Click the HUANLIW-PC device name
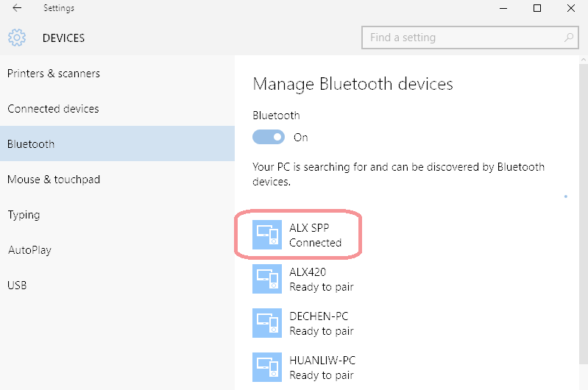Image resolution: width=588 pixels, height=390 pixels. (322, 361)
